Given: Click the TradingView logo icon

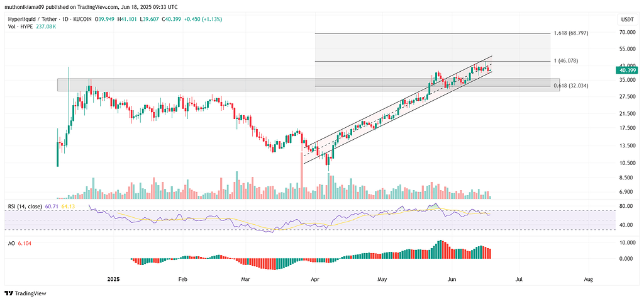Looking at the screenshot, I should [x=9, y=293].
